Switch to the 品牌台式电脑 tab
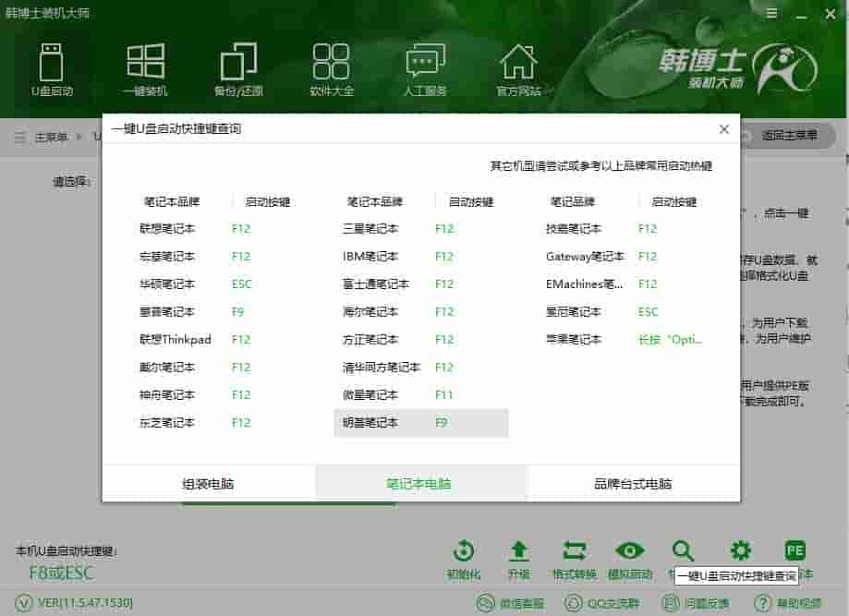Screen dimensions: 849x616 click(633, 483)
